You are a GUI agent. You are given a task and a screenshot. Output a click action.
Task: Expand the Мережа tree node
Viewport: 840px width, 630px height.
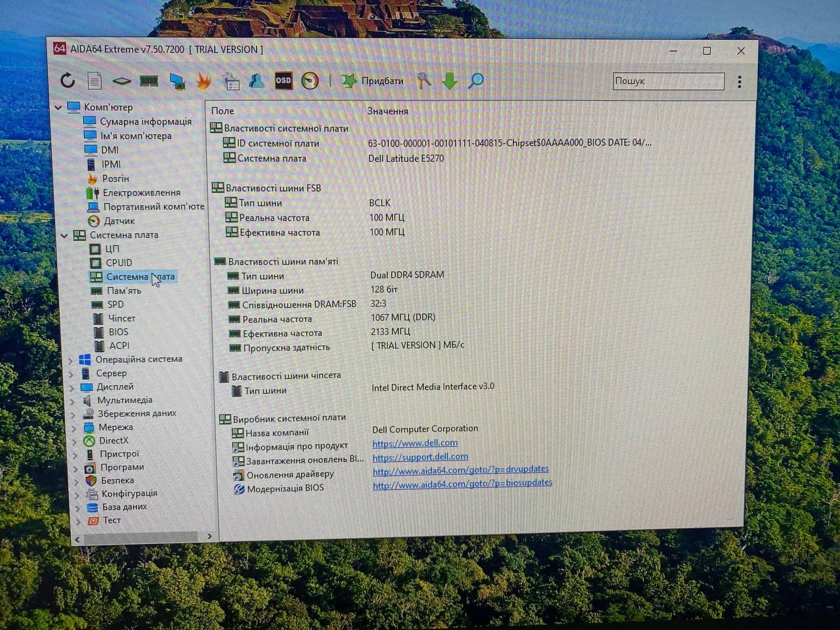(x=74, y=428)
